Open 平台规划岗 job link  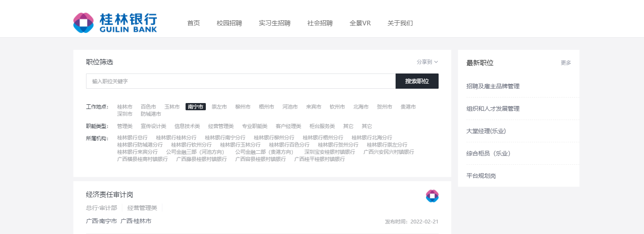481,176
